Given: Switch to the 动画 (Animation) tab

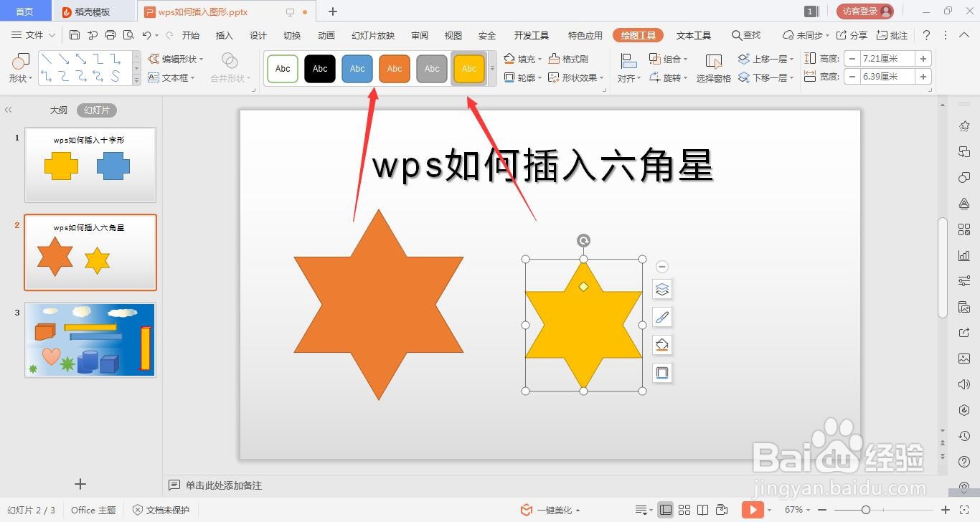Looking at the screenshot, I should [x=326, y=35].
